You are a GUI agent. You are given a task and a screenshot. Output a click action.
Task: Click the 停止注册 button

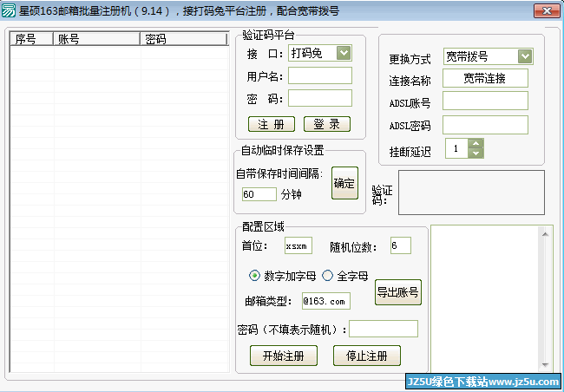(366, 356)
